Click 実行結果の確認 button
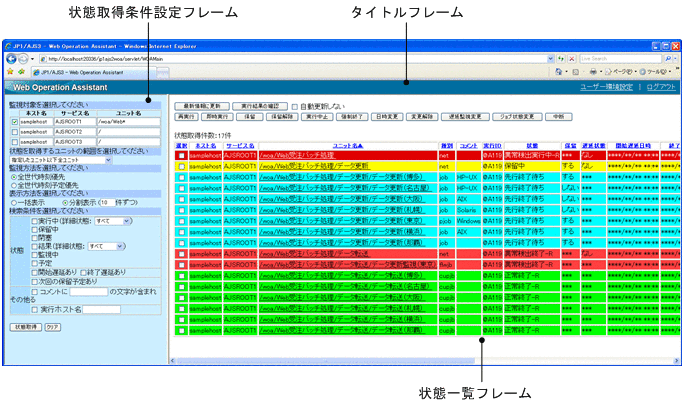Image resolution: width=685 pixels, height=405 pixels. [259, 106]
